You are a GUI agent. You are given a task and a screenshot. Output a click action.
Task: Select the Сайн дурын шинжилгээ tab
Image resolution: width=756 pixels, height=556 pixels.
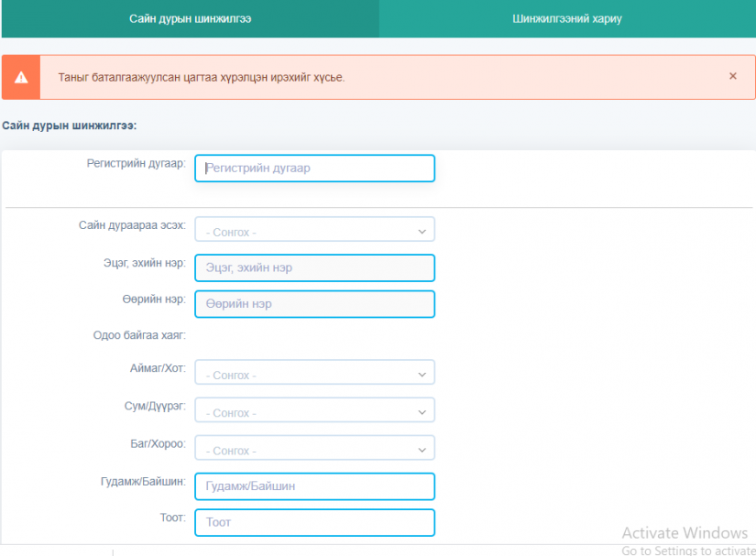click(x=190, y=19)
